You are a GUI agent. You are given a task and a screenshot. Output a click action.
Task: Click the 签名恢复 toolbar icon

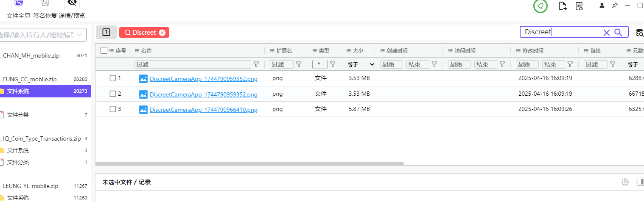click(45, 4)
